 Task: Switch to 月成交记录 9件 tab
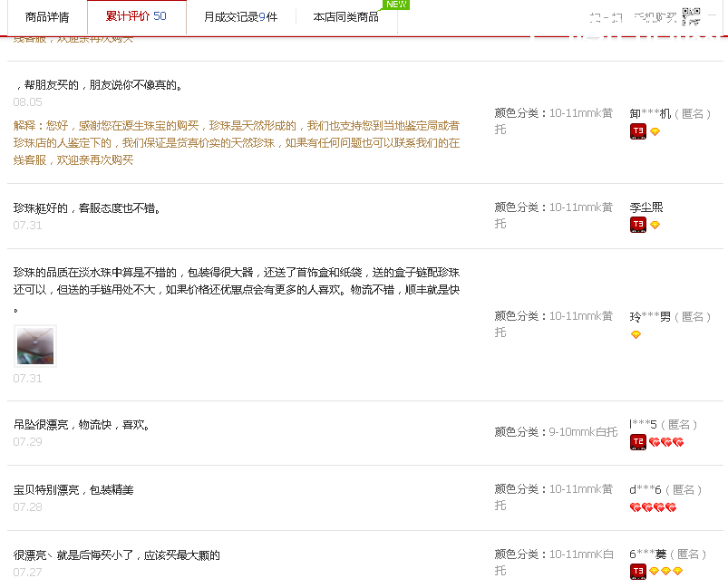(x=240, y=16)
